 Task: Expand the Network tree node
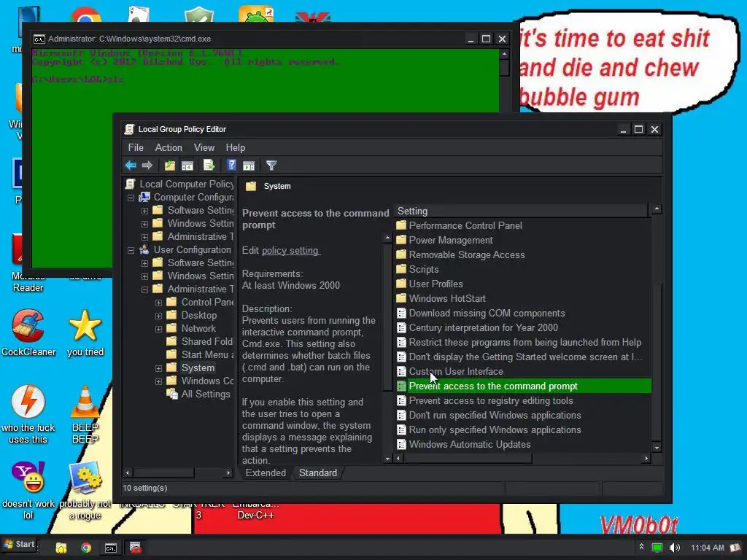158,329
